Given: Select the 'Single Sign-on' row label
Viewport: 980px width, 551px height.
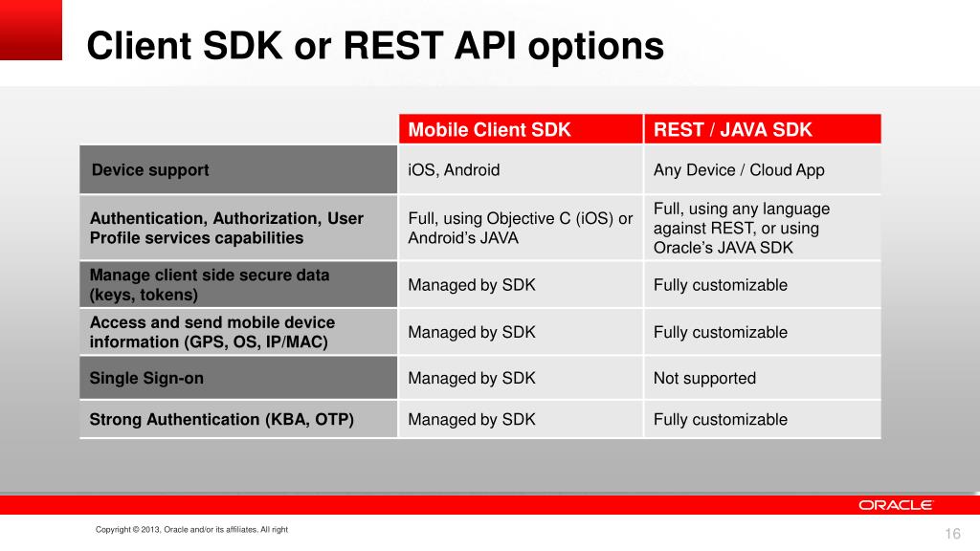Looking at the screenshot, I should [x=238, y=378].
